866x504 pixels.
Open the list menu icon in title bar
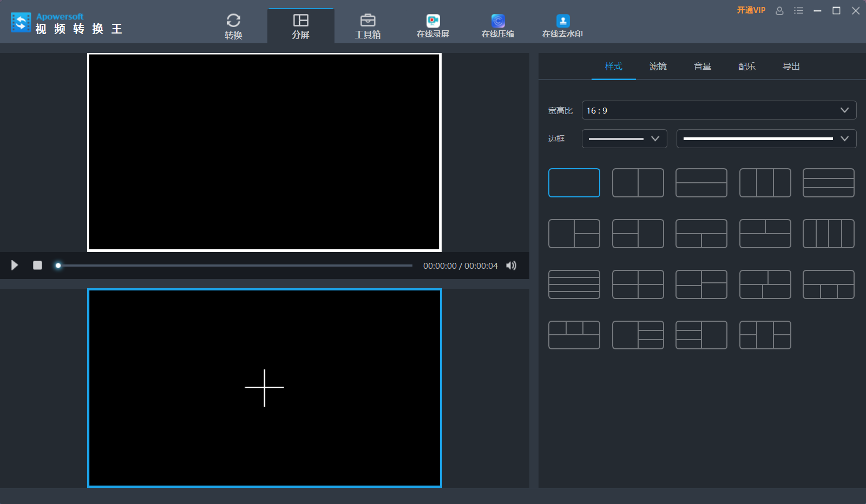tap(798, 10)
